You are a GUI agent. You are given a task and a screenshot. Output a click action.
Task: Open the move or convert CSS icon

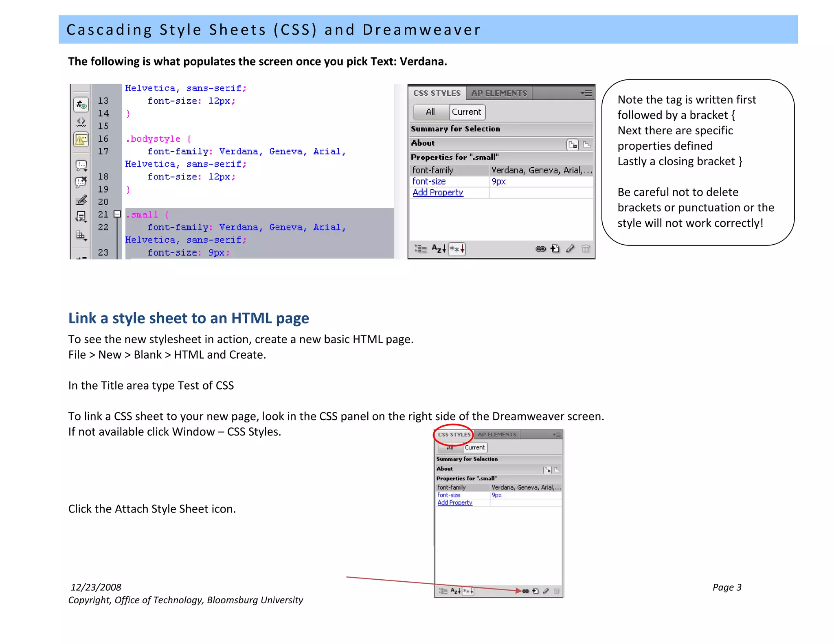pos(81,235)
